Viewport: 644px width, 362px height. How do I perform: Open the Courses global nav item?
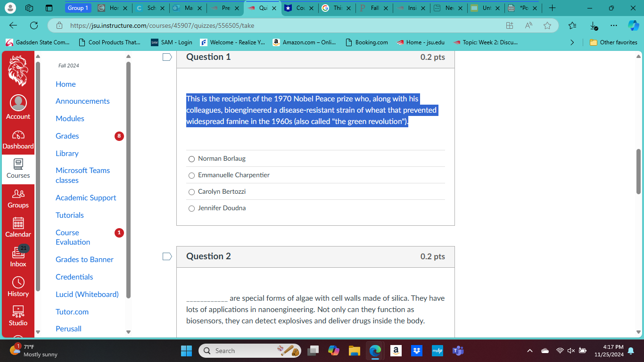(18, 168)
